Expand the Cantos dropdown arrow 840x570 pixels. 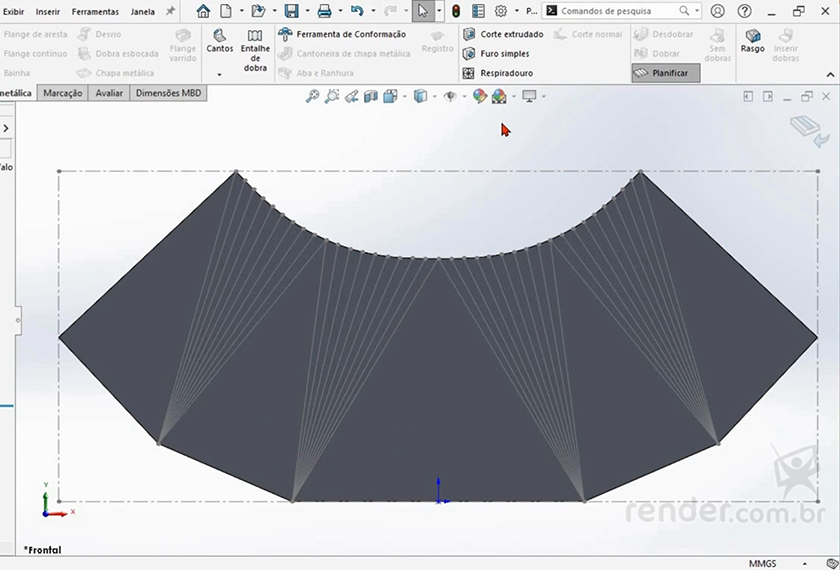[x=219, y=75]
